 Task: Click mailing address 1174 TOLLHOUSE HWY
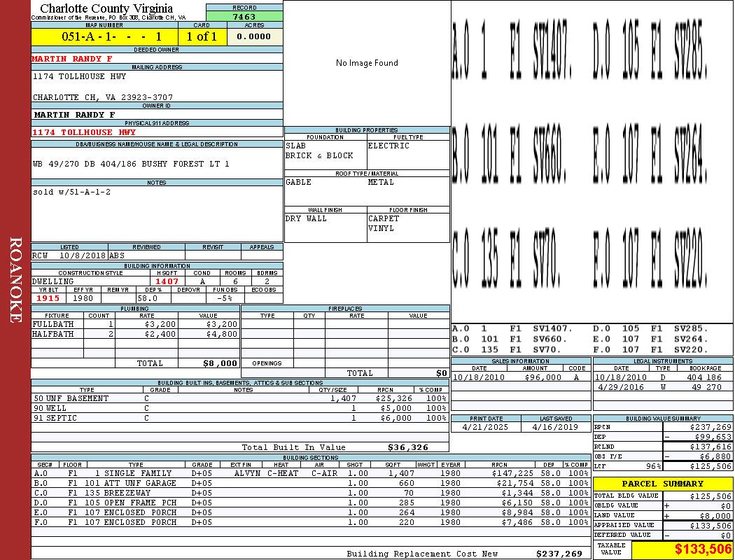click(80, 76)
